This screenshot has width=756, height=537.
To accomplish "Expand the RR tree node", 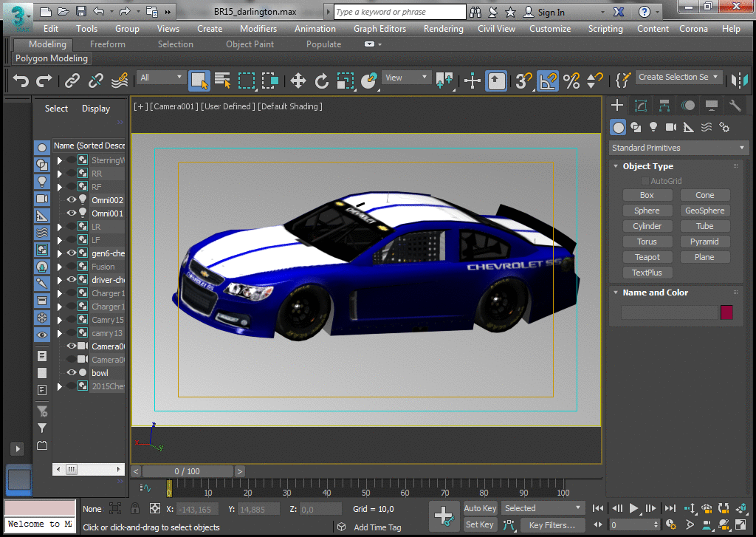I will [x=59, y=174].
